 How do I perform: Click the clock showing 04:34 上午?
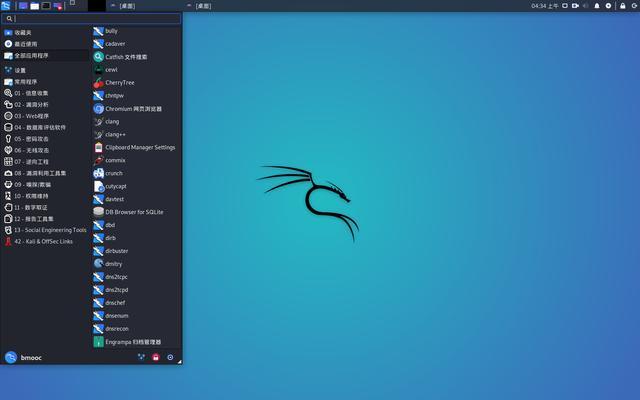(546, 6)
